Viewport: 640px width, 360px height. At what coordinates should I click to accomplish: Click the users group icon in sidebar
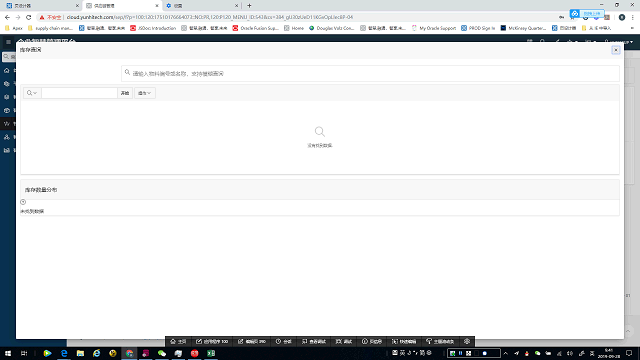point(7,137)
